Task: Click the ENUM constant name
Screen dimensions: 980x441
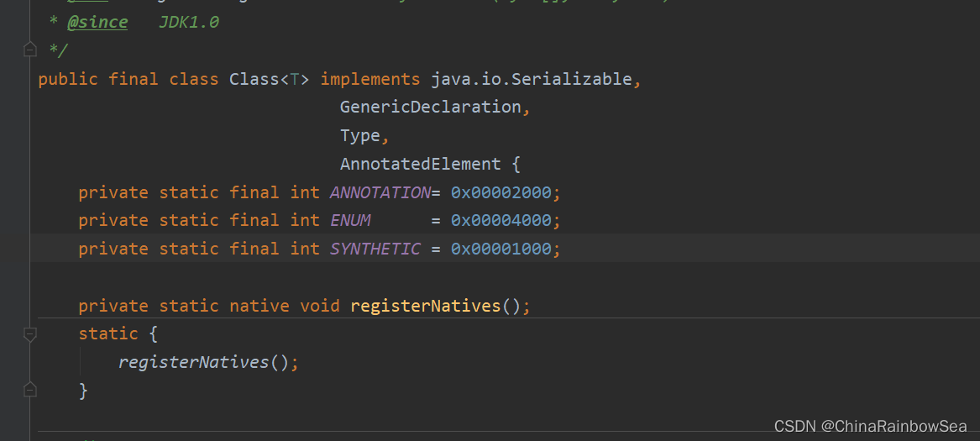Action: coord(350,221)
